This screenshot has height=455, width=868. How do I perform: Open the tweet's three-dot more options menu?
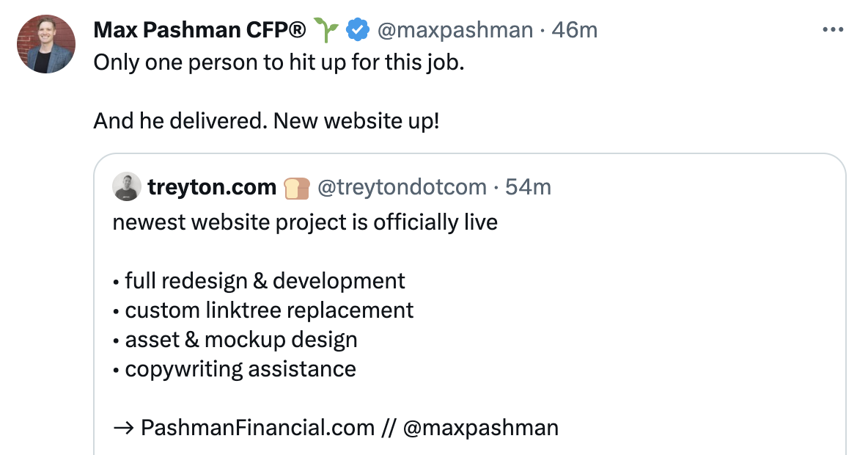834,30
